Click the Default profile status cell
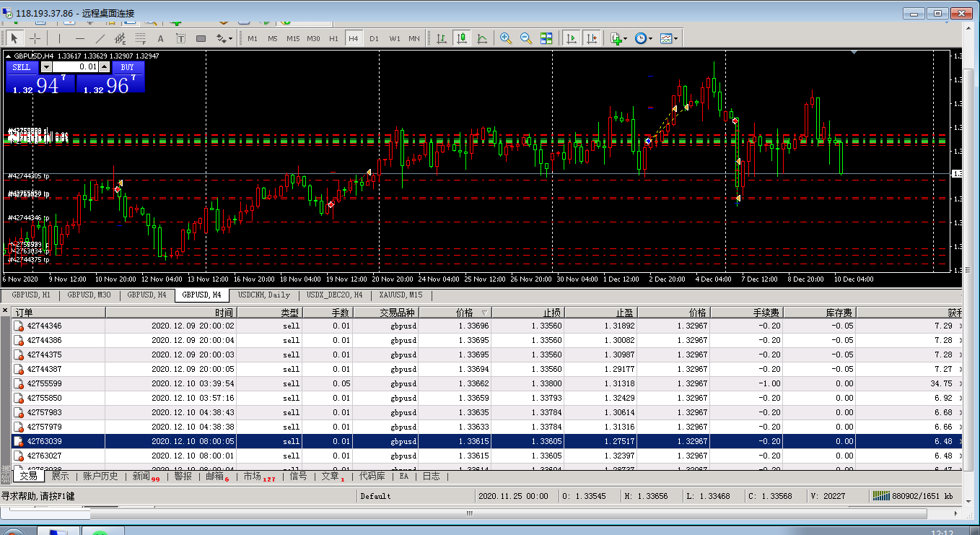This screenshot has width=980, height=535. coord(416,496)
